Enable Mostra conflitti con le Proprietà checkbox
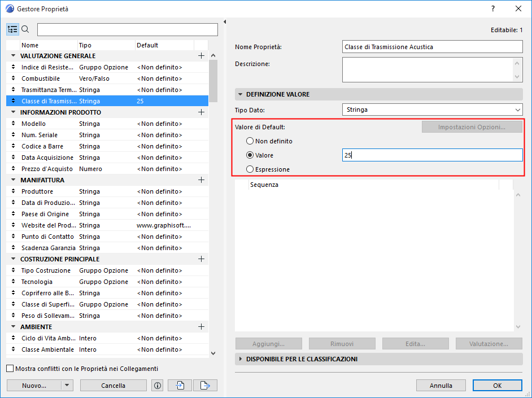This screenshot has height=398, width=532. point(10,369)
